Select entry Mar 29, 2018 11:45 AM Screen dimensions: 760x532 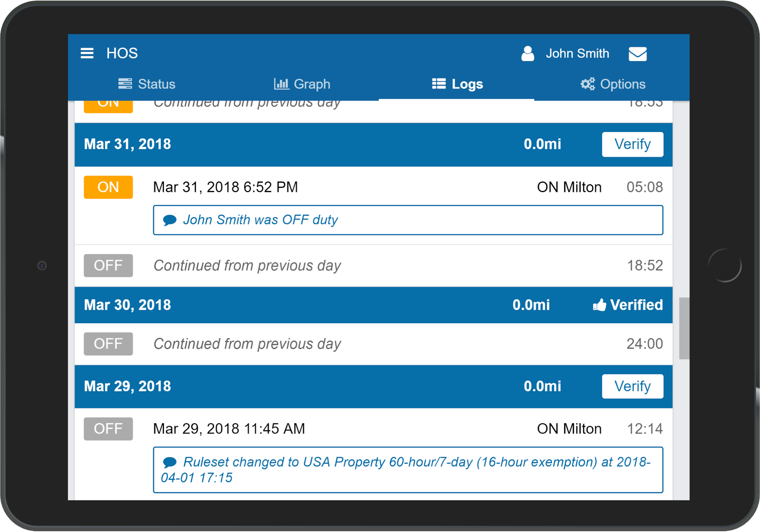click(x=229, y=429)
